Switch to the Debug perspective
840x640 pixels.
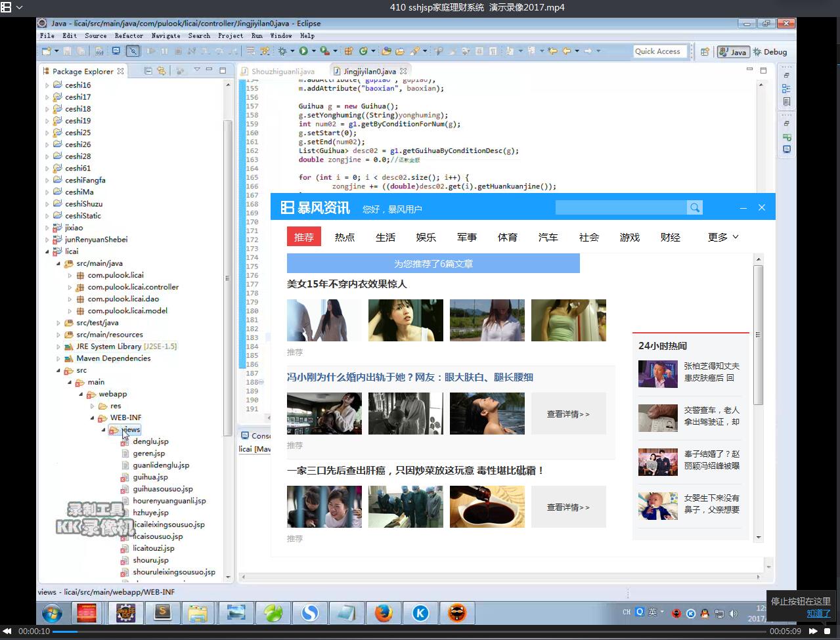pos(770,52)
